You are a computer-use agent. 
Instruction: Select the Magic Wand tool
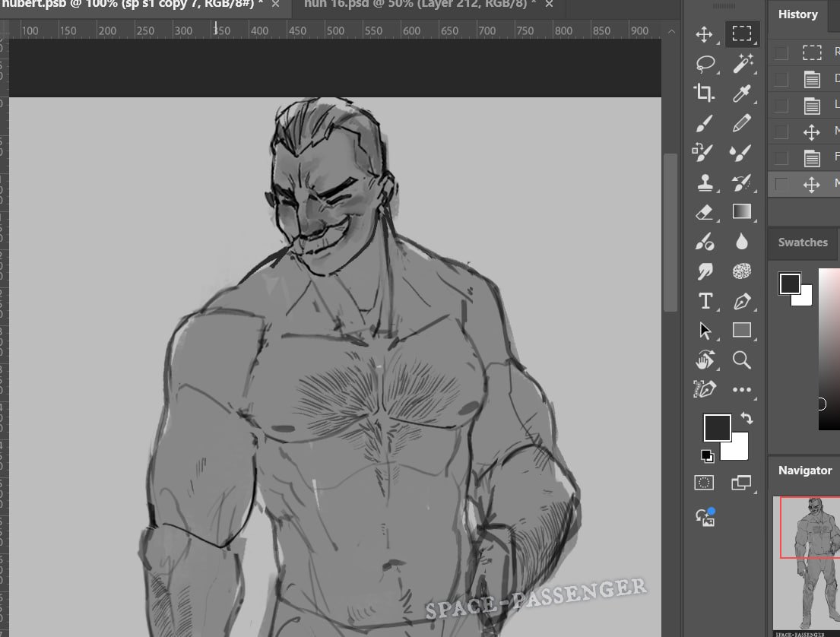click(742, 64)
